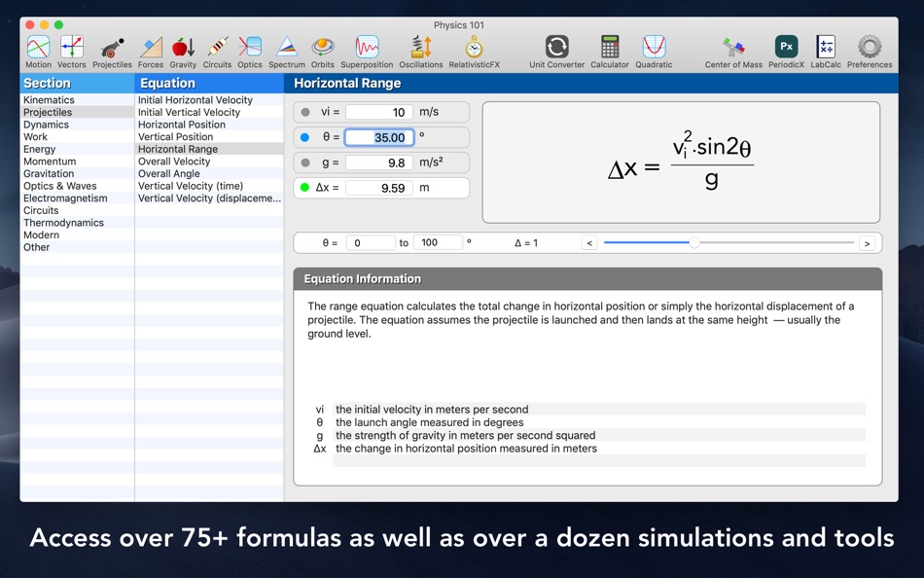This screenshot has height=578, width=924.
Task: Open the Calculator tool
Action: (x=610, y=52)
